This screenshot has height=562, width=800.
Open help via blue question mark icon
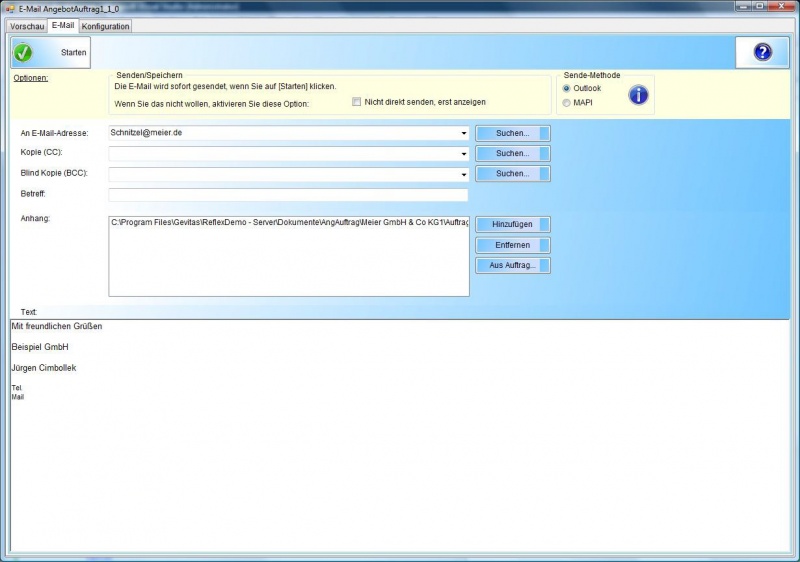pos(762,52)
